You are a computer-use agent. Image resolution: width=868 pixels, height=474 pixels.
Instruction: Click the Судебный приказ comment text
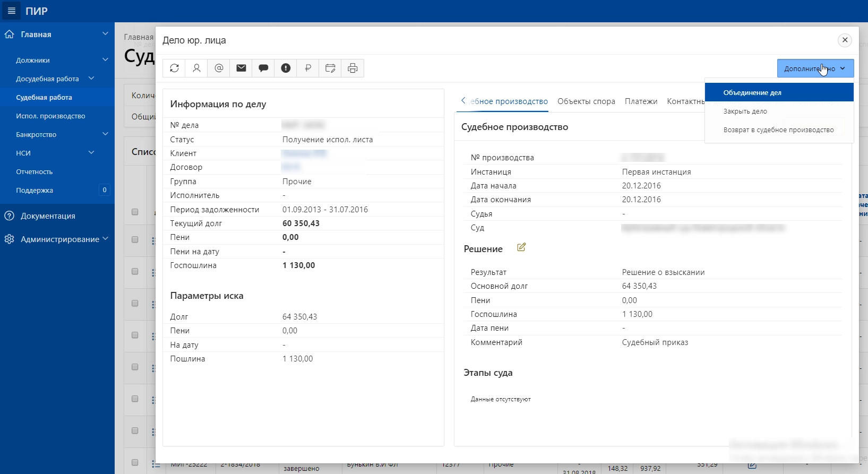pos(655,342)
